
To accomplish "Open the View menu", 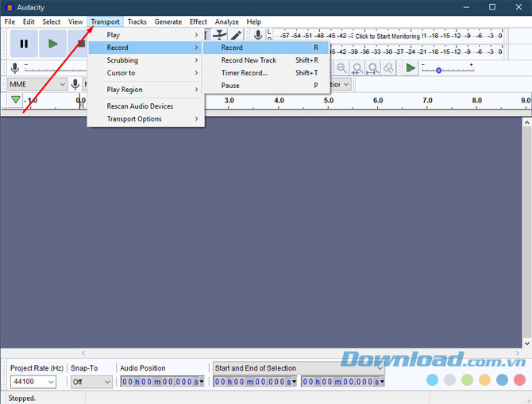I will [x=75, y=21].
